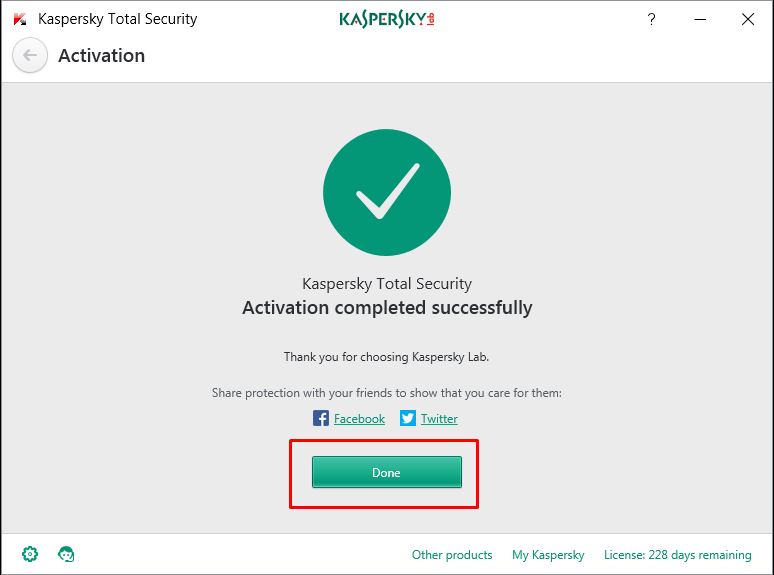The height and width of the screenshot is (575, 774).
Task: Click the 'Activation completed successfully' message
Action: [387, 307]
